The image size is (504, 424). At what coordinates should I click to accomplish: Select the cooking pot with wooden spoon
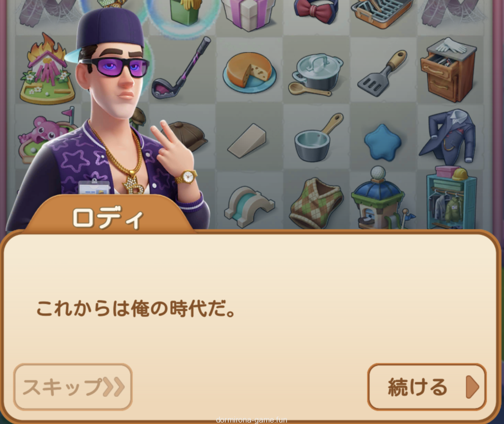[316, 75]
